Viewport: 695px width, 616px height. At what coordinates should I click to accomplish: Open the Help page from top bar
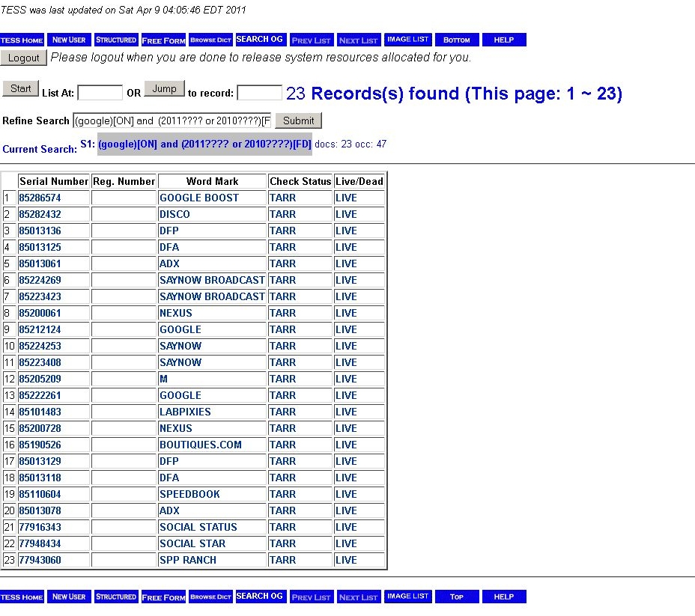click(x=504, y=40)
